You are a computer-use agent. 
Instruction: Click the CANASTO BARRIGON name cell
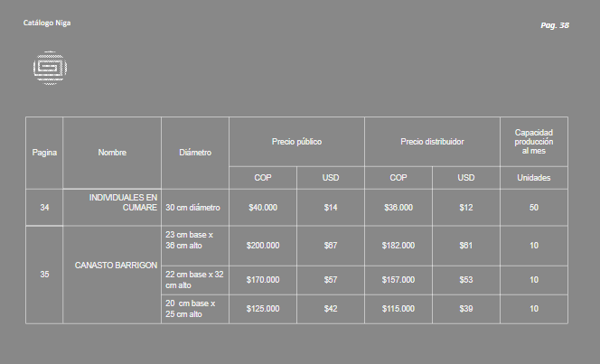[x=112, y=275]
